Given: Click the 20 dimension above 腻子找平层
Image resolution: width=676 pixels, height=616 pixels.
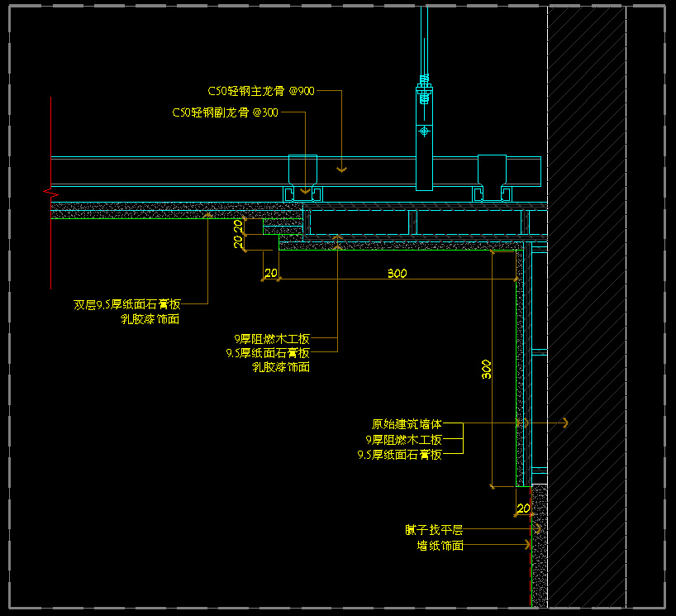Looking at the screenshot, I should coord(522,508).
